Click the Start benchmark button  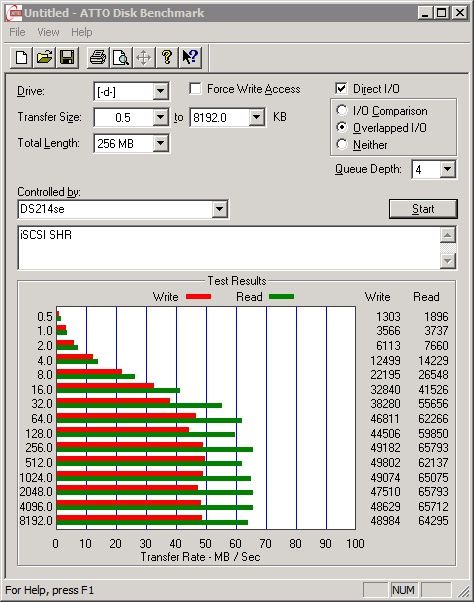pos(423,209)
